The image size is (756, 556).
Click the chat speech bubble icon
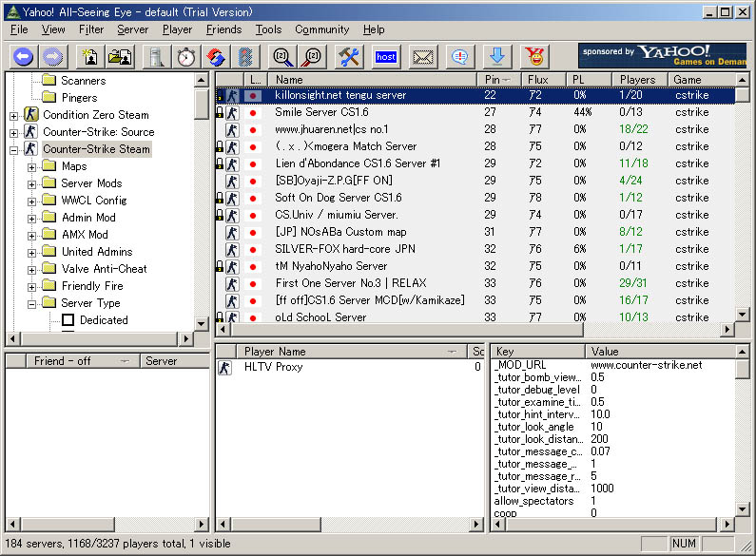coord(460,57)
